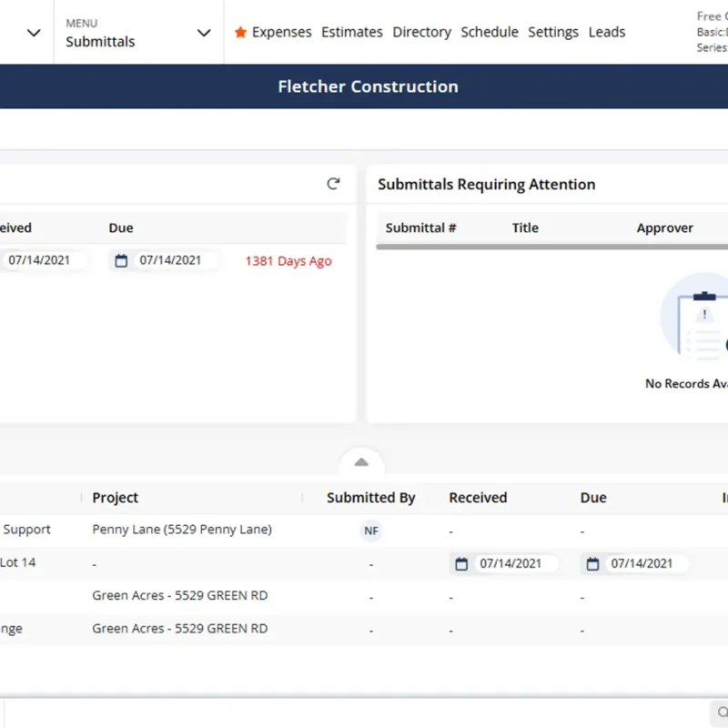Open the calendar icon in the Lot 14 Due cell

point(593,563)
